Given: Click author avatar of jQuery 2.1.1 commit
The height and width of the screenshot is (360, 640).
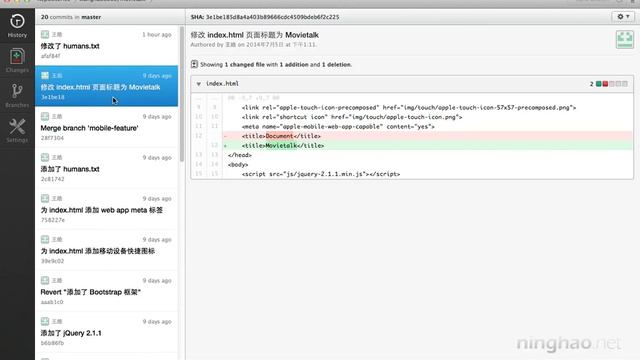Looking at the screenshot, I should pos(45,321).
